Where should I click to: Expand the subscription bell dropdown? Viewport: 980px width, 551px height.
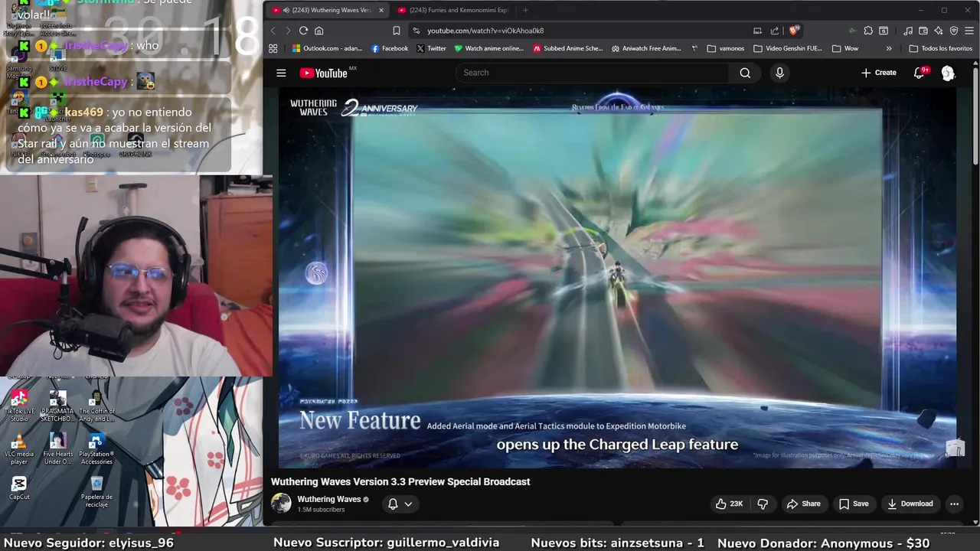pos(408,504)
